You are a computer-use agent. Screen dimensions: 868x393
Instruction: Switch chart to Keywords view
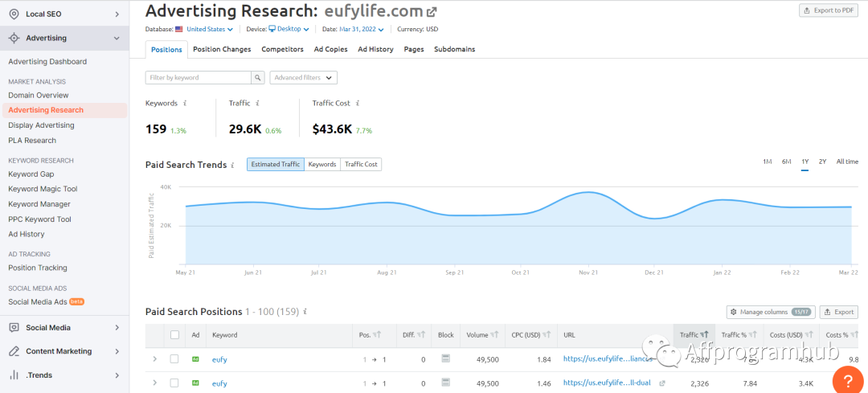(x=322, y=165)
